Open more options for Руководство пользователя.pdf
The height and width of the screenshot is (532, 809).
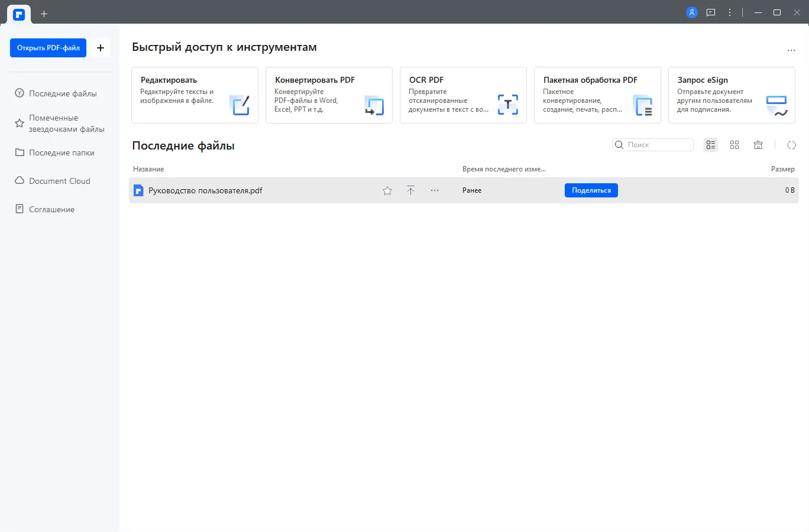(x=435, y=190)
